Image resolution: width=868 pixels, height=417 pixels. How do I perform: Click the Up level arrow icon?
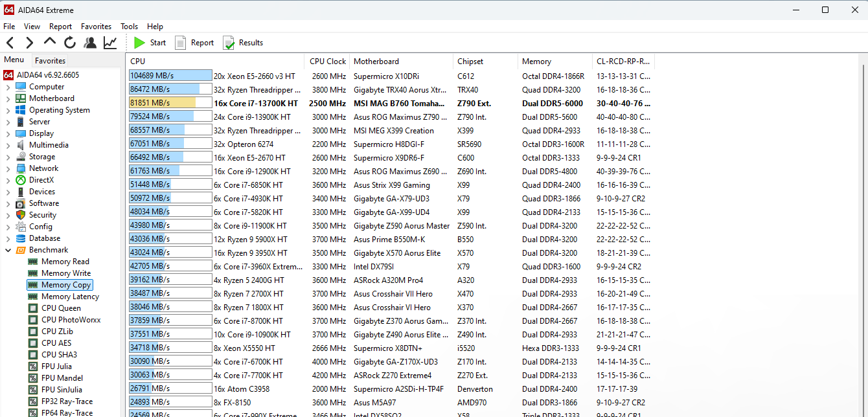(50, 42)
